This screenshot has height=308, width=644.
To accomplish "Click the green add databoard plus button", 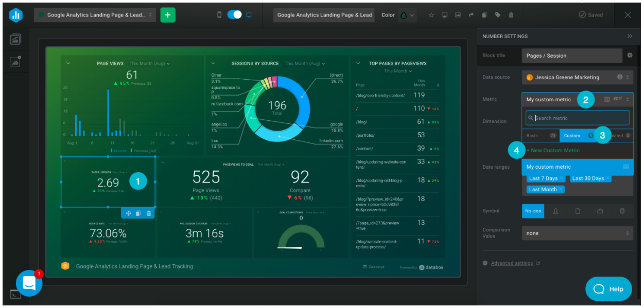I will pyautogui.click(x=168, y=15).
